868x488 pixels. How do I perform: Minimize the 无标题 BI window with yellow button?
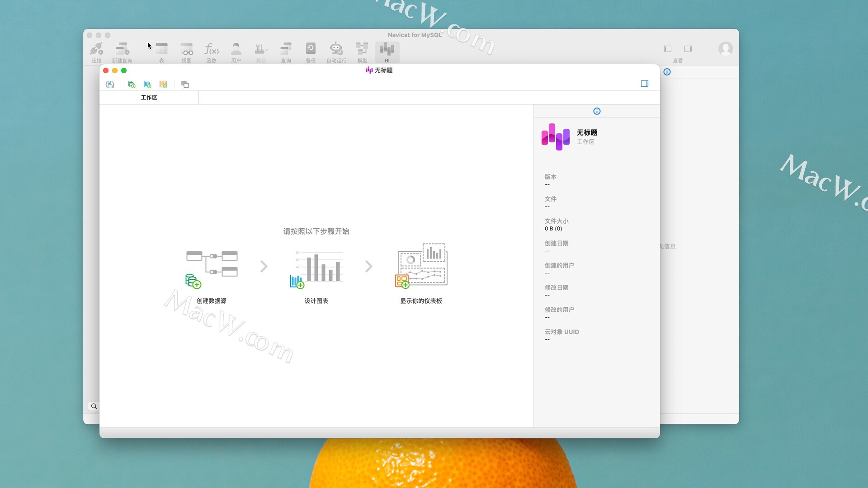pyautogui.click(x=115, y=70)
